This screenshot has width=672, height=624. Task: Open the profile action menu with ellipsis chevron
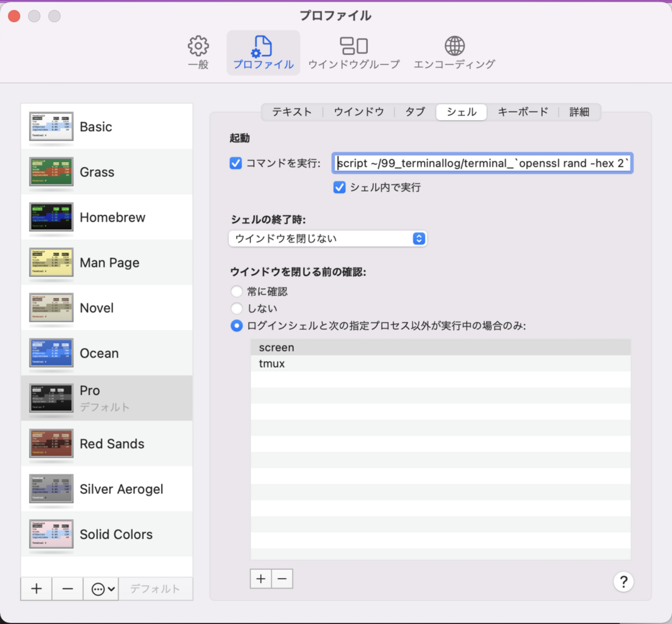point(102,589)
